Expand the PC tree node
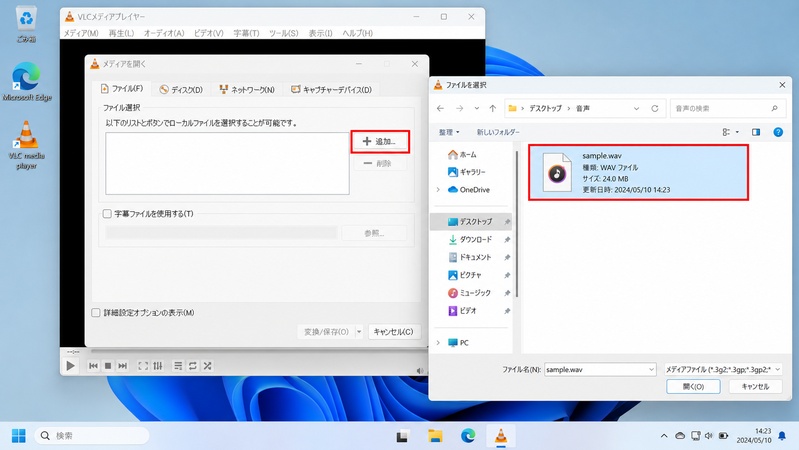 [x=438, y=342]
